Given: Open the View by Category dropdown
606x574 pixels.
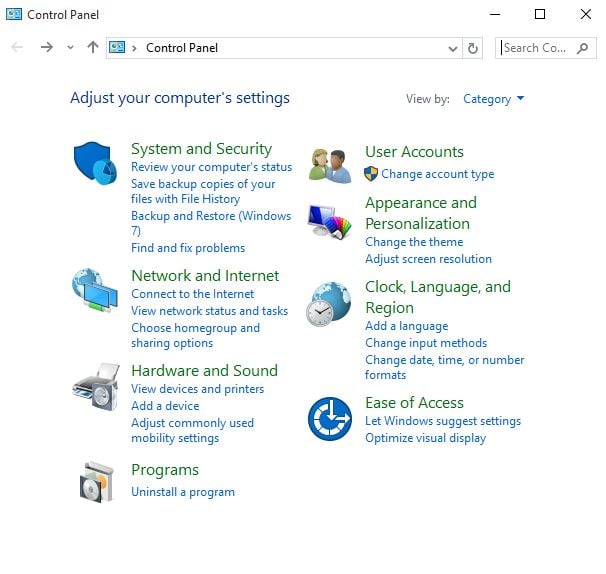Looking at the screenshot, I should [x=494, y=99].
